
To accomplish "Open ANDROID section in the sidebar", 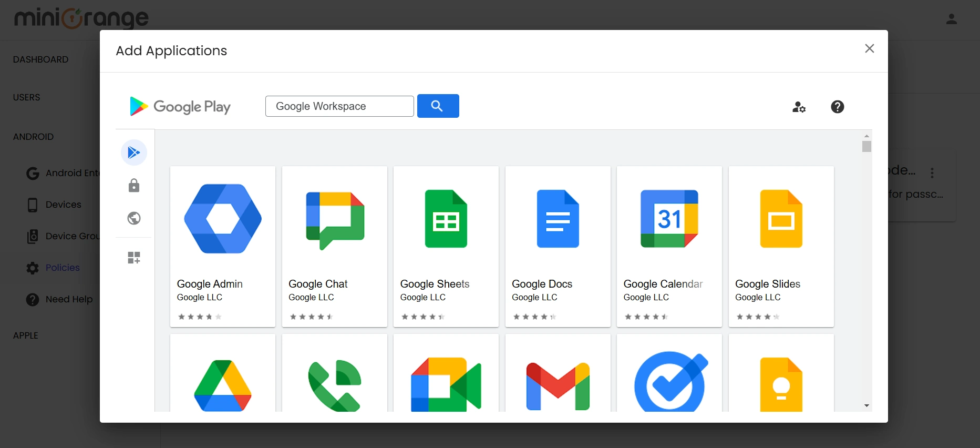I will pos(33,137).
